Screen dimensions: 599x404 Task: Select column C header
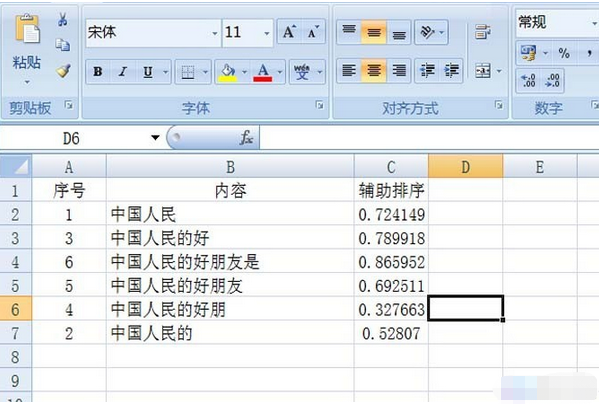click(x=391, y=167)
